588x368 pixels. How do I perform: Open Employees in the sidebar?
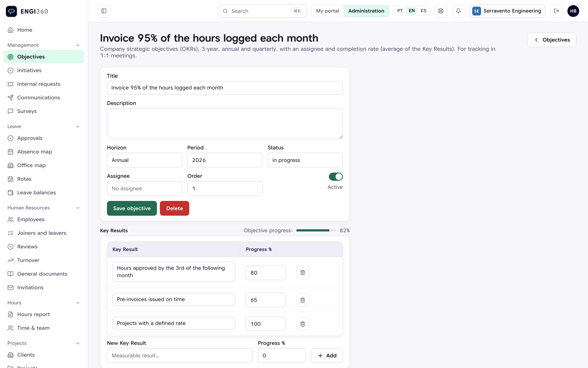[x=44, y=219]
